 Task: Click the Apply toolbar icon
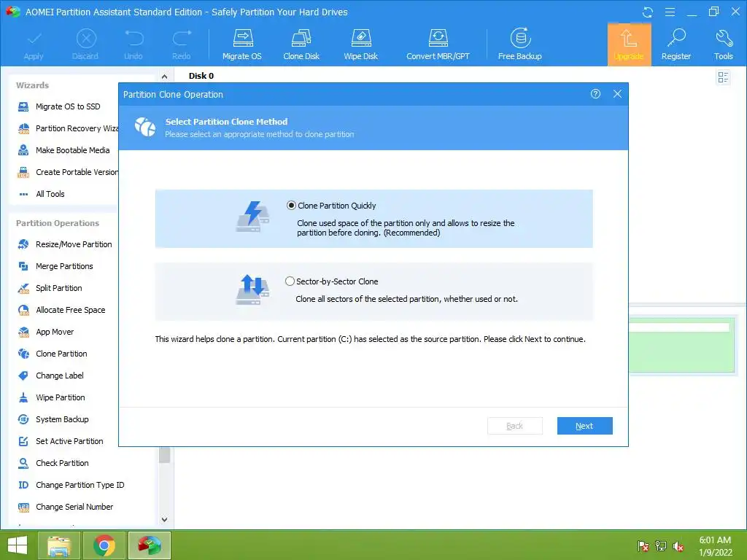pyautogui.click(x=34, y=44)
